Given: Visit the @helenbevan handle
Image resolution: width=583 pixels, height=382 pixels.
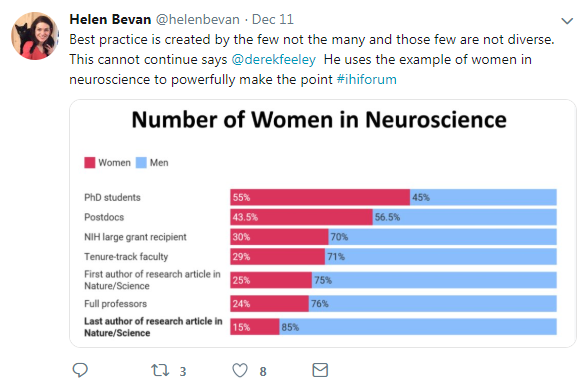Looking at the screenshot, I should click(x=197, y=19).
